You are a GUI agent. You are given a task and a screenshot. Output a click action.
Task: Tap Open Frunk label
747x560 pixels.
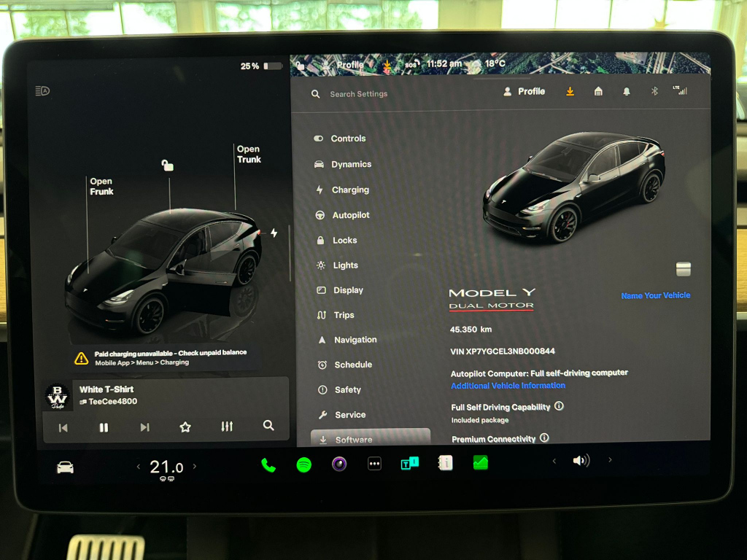[x=101, y=186]
